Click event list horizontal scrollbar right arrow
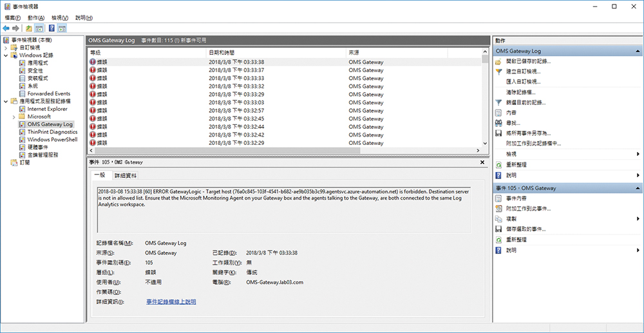Screen dimensions: 644x333 (478, 151)
